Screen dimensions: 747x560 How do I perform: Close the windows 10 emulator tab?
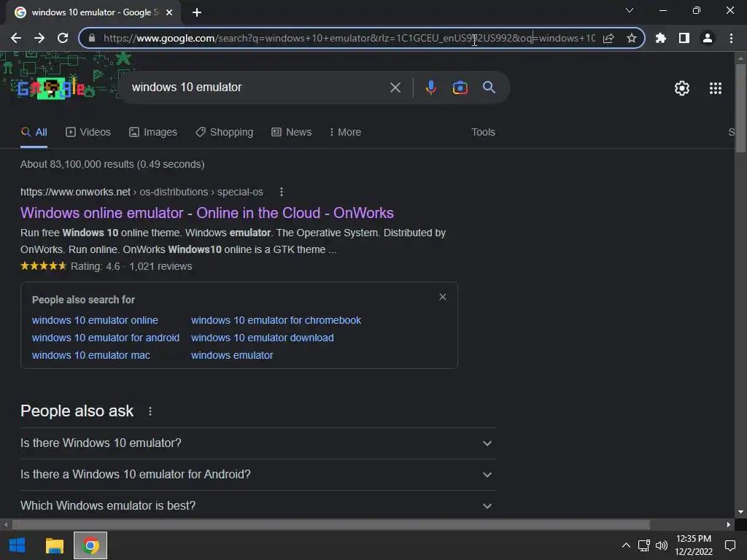tap(169, 12)
